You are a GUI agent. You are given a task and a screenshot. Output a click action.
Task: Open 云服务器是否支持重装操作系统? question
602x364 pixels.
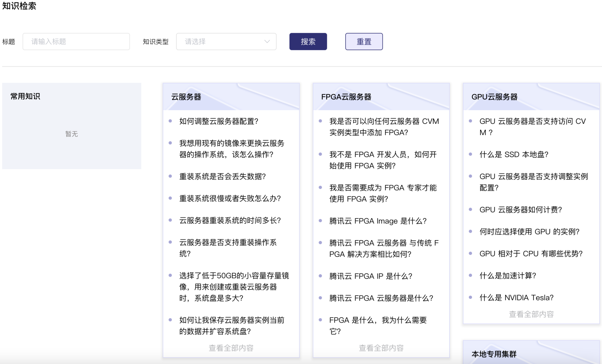coord(228,248)
